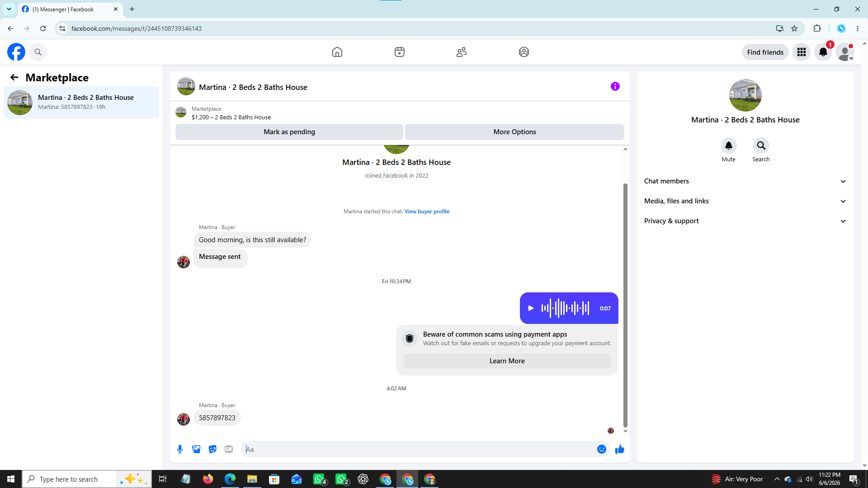This screenshot has width=868, height=488.
Task: Choose a sticker icon
Action: coord(212,449)
